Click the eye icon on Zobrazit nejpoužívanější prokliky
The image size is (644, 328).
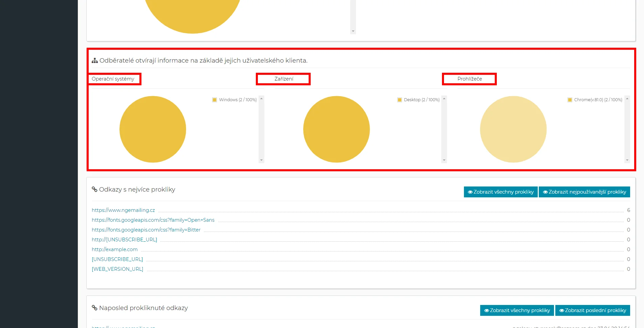tap(545, 192)
